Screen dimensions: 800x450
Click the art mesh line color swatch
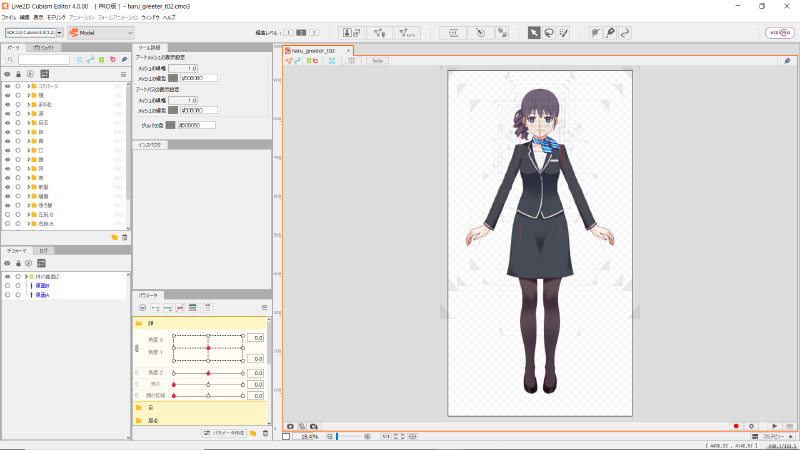(173, 78)
